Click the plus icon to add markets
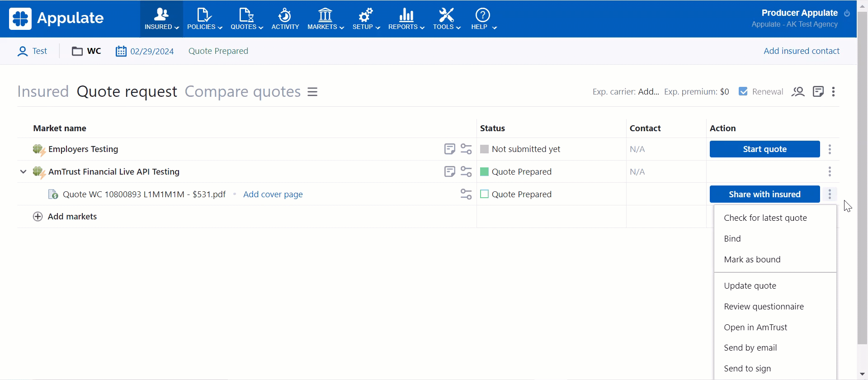The width and height of the screenshot is (868, 380). pyautogui.click(x=38, y=217)
